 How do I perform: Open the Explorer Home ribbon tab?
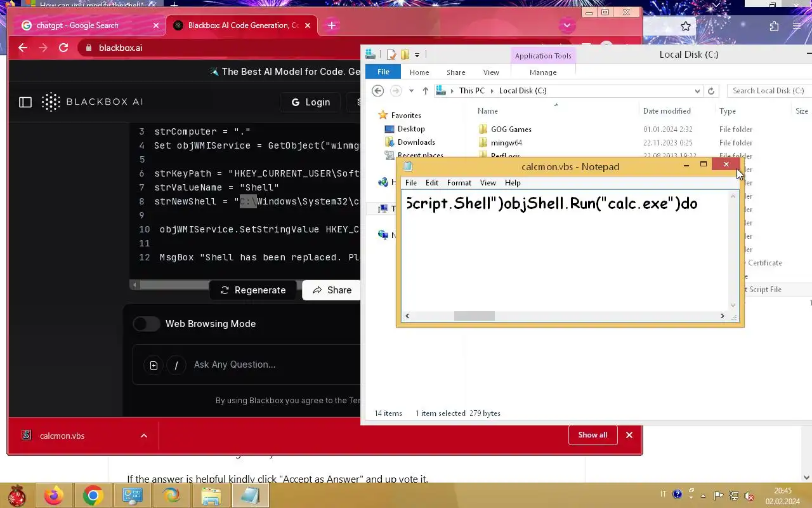point(419,72)
